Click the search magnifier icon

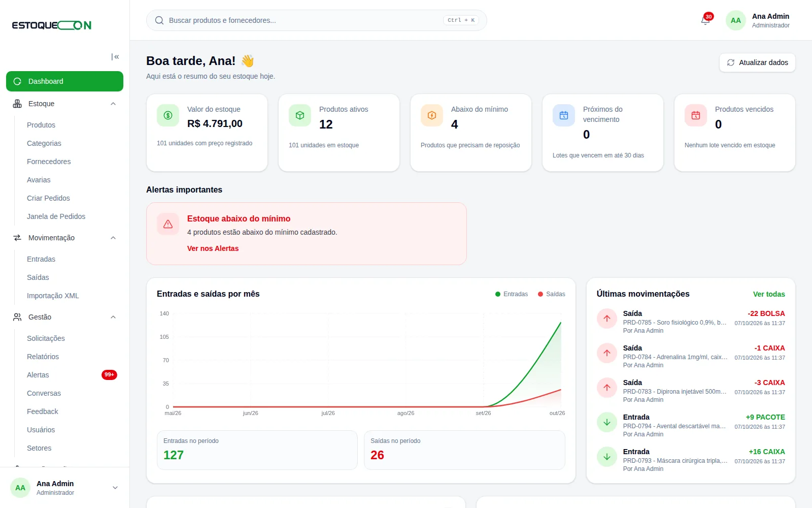coord(159,20)
